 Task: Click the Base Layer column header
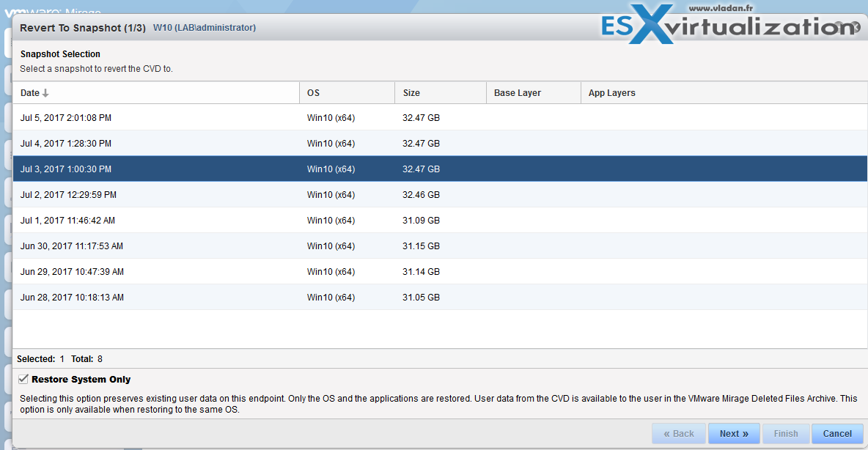click(534, 93)
